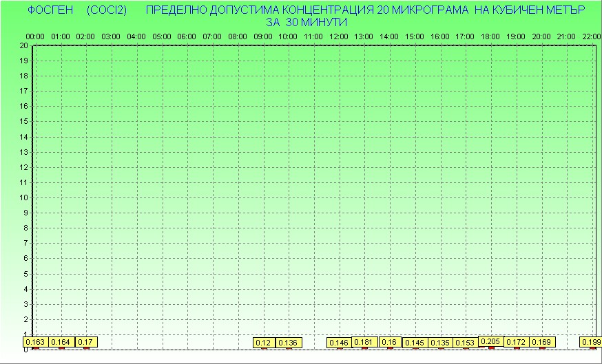Click the 20 y-axis label
Screen dimensions: 602x364
(24, 45)
